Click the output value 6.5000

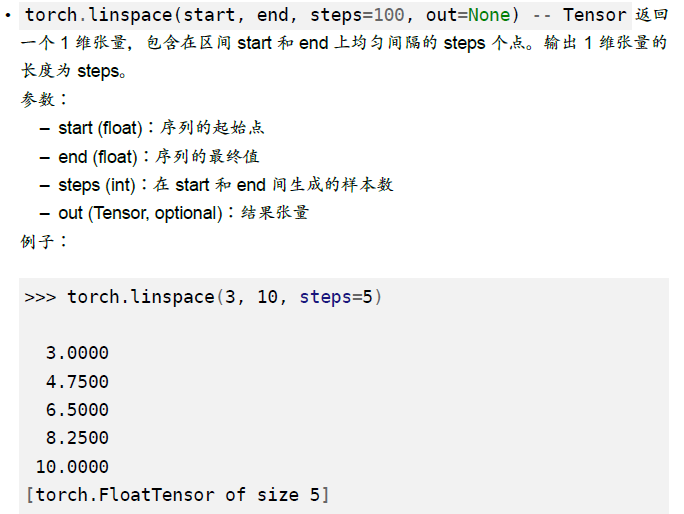(77, 410)
